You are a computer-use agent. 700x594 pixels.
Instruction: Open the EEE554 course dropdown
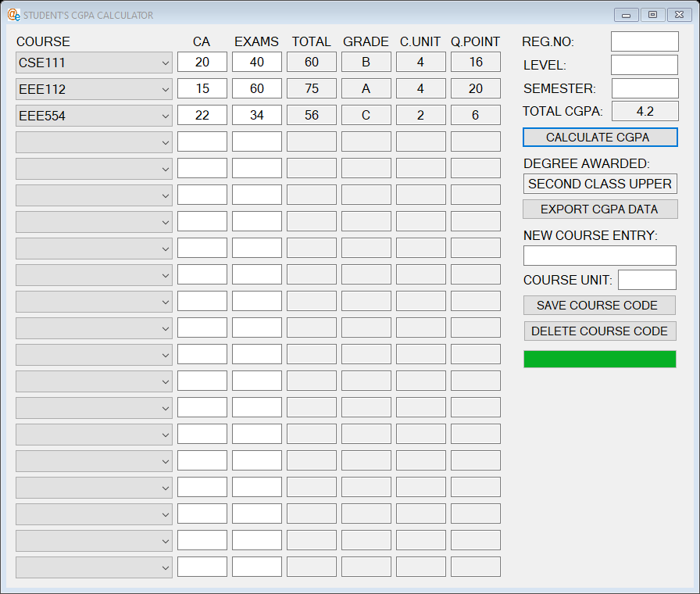pyautogui.click(x=94, y=116)
